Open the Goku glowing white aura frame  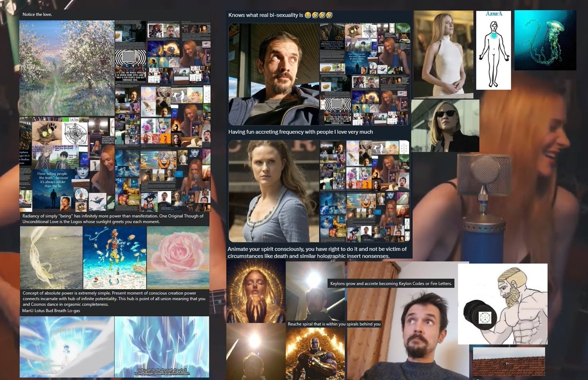tap(67, 347)
